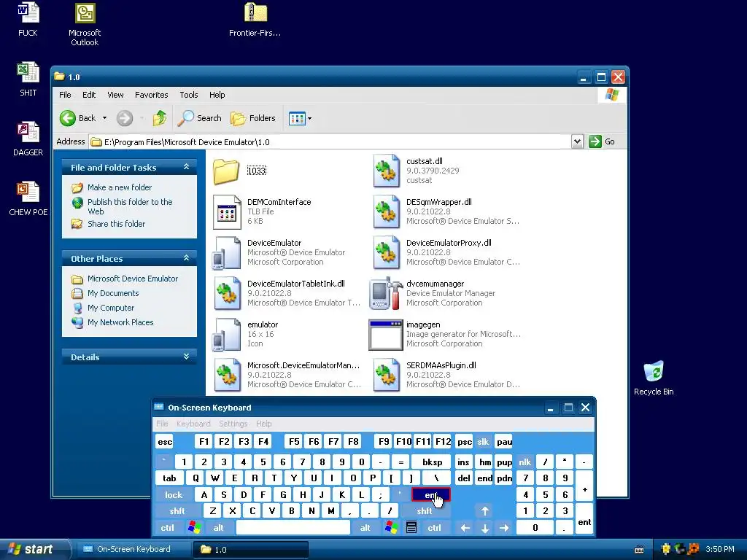Toggle the Folders pane button

click(253, 118)
